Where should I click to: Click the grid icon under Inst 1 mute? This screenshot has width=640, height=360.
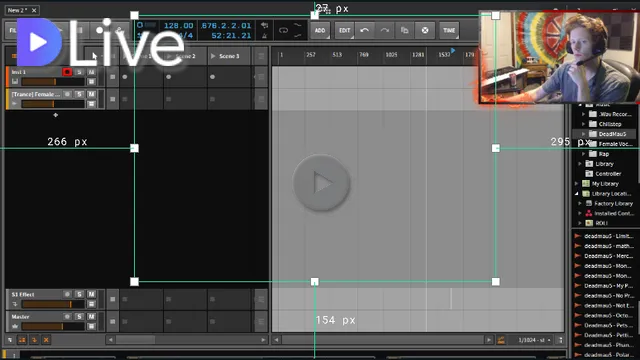[x=91, y=82]
